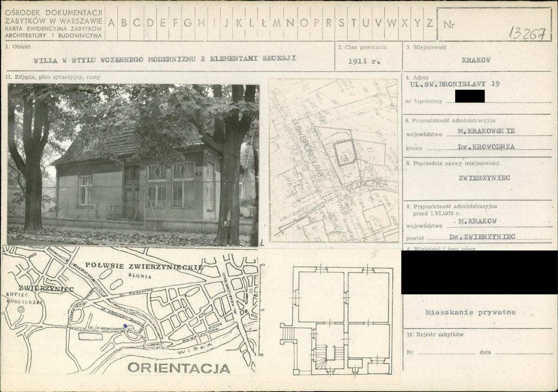Click the letter Z index box
Screen dimensions: 558x392
(429, 23)
